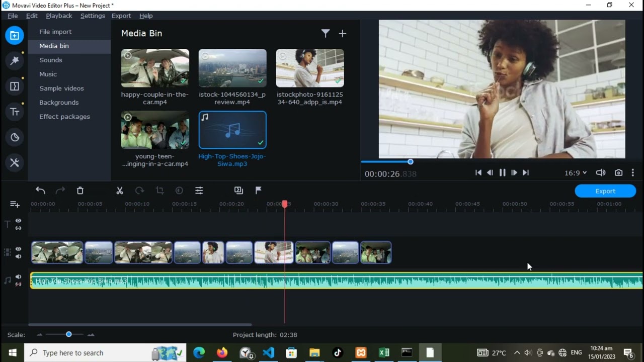Open the More Tools wrench icon
This screenshot has width=644, height=362.
point(15,162)
